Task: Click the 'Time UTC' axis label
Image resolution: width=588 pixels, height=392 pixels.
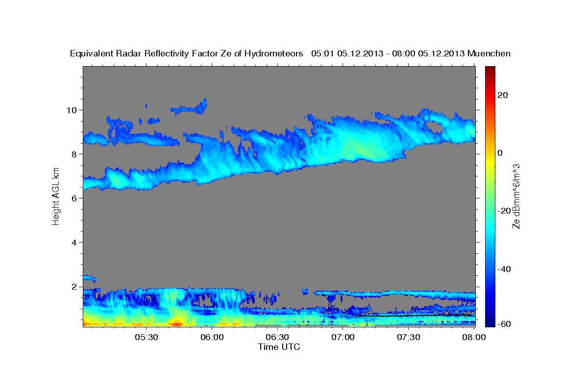Action: click(x=279, y=347)
